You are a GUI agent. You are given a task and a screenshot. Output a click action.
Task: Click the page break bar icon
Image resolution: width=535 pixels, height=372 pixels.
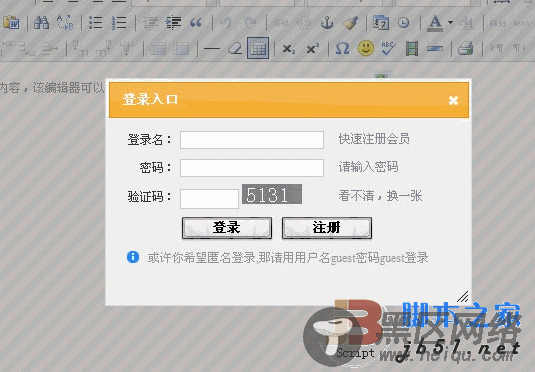click(435, 49)
